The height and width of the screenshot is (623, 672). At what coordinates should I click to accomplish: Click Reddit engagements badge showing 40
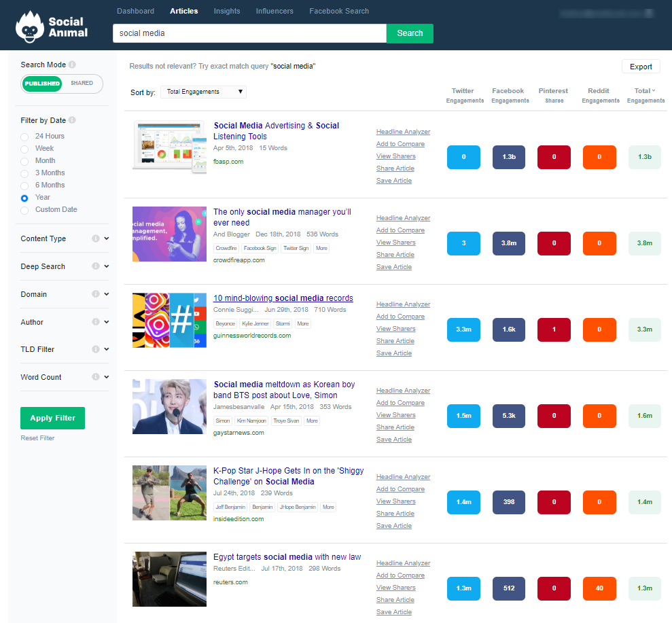point(599,588)
